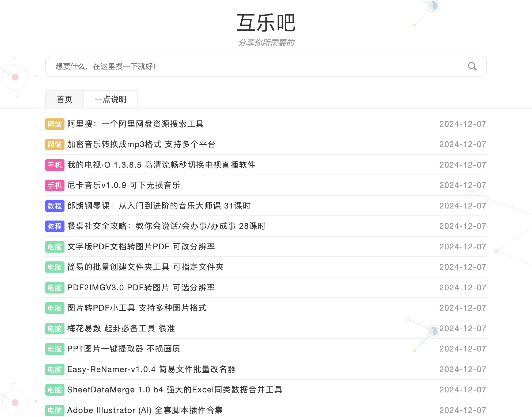This screenshot has height=417, width=532.
Task: Click the magnifying glass search icon
Action: pos(472,66)
